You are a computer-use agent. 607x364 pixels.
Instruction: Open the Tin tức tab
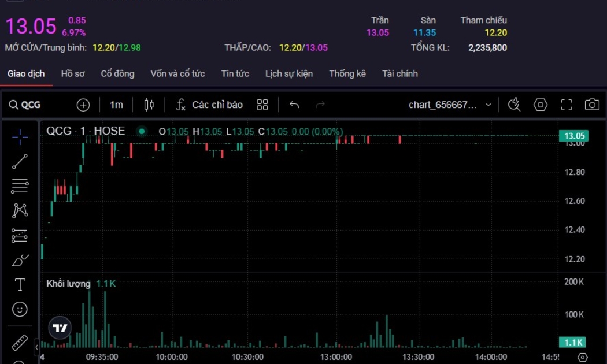(235, 73)
